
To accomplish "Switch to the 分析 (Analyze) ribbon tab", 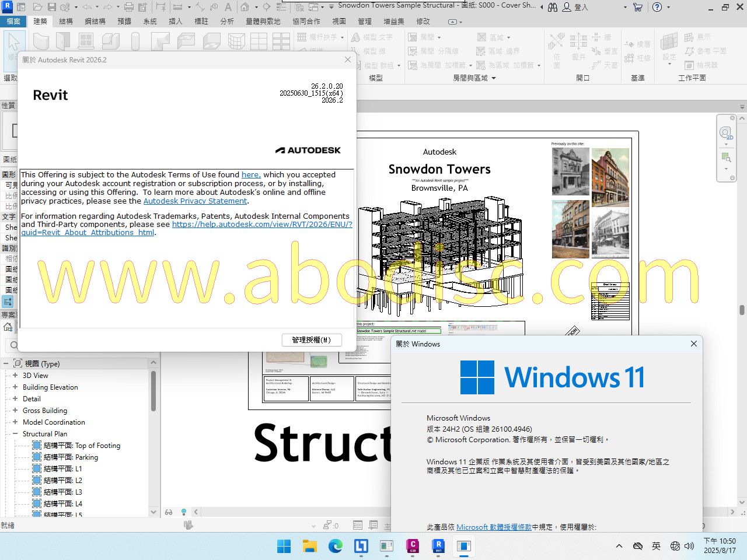I will (x=227, y=21).
